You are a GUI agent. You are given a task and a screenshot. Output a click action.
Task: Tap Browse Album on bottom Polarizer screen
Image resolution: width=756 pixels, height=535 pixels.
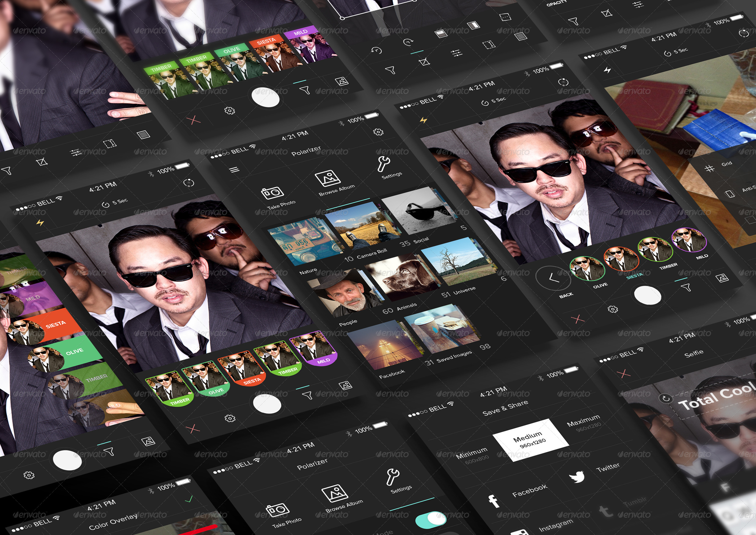[x=335, y=493]
